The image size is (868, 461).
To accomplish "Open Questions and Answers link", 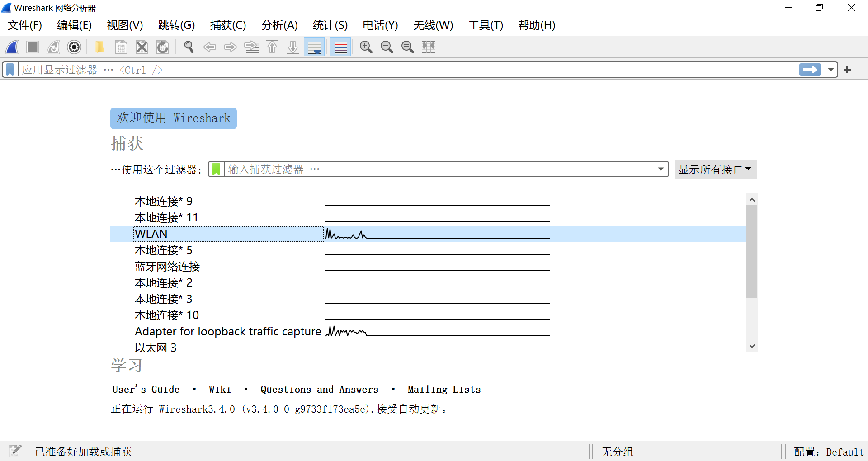I will 319,390.
